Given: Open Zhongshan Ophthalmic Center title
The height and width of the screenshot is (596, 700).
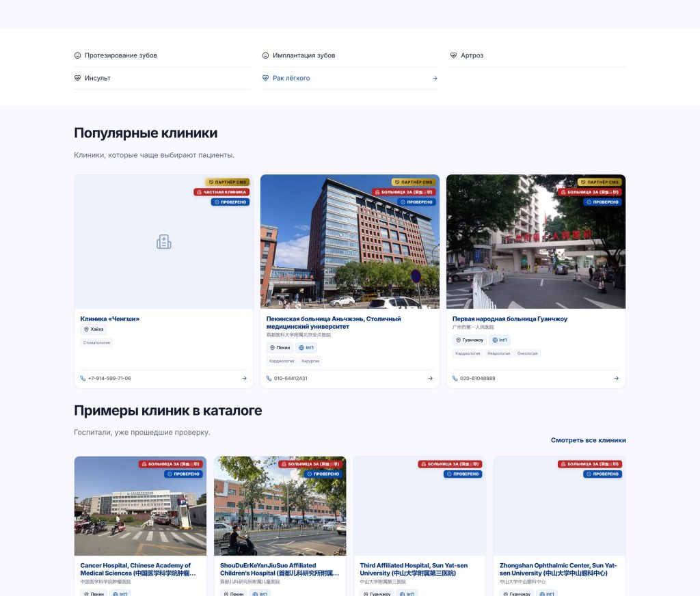Looking at the screenshot, I should click(558, 569).
